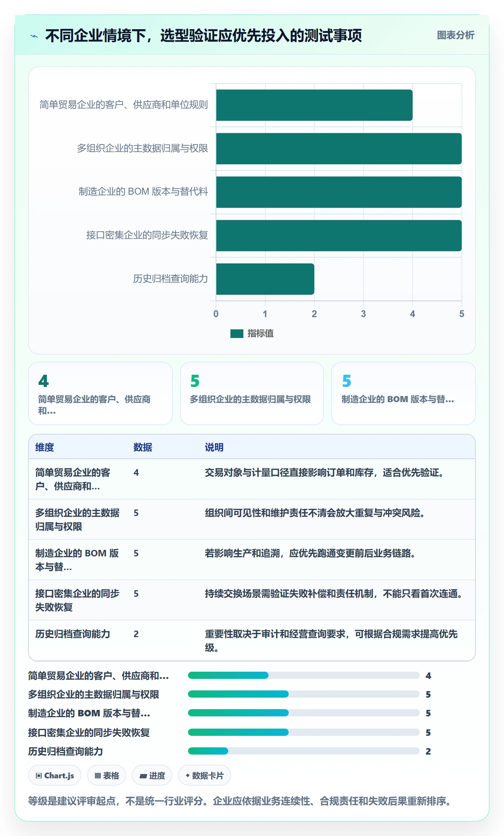Click description 若影响生产和追溯
504x836 pixels.
[311, 553]
